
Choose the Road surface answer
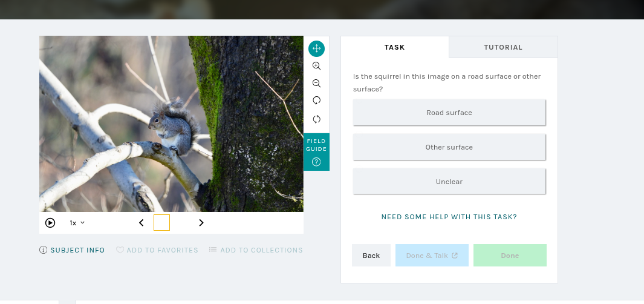[449, 113]
